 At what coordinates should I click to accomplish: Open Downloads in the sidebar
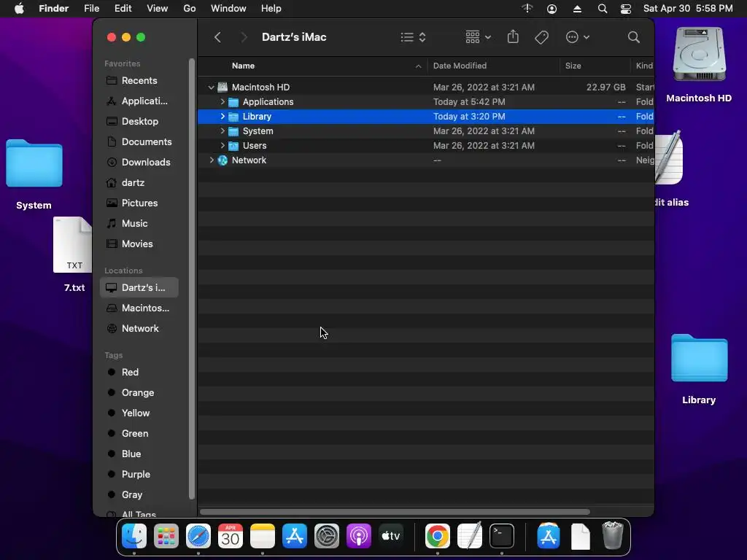click(139, 163)
